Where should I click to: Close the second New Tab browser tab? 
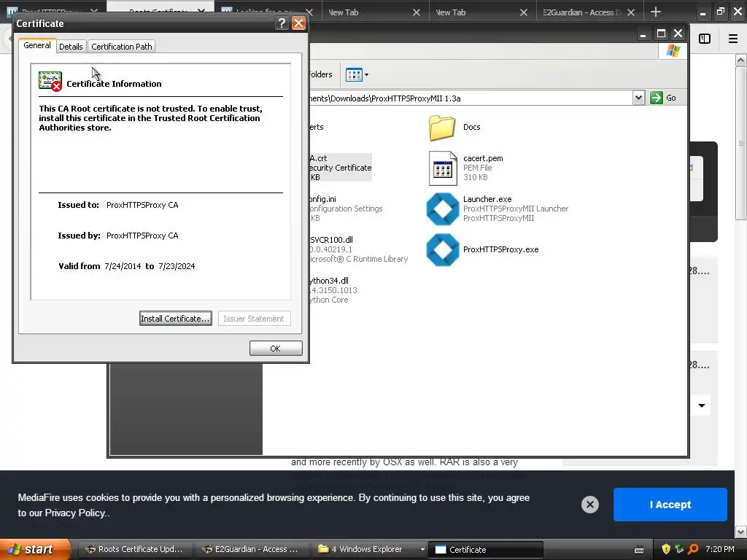pos(524,12)
